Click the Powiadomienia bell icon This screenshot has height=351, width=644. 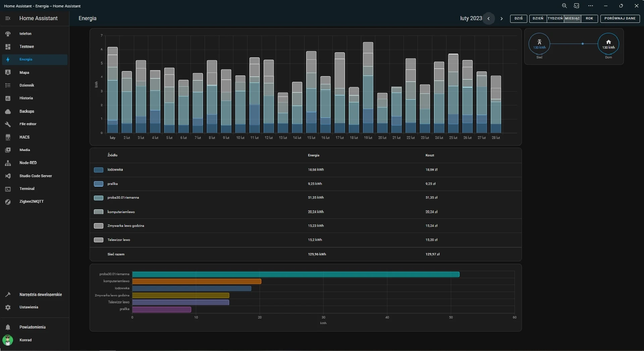pyautogui.click(x=8, y=327)
